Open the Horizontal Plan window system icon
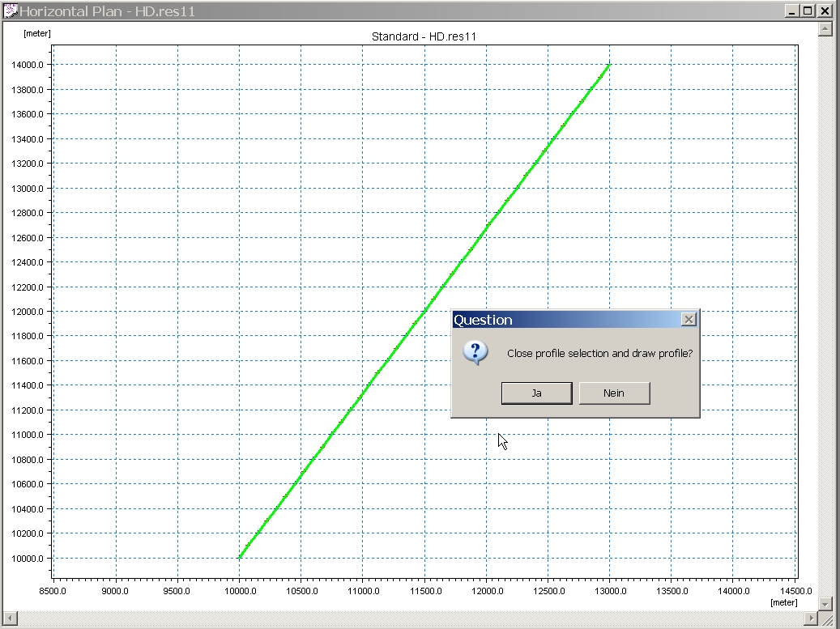840x629 pixels. pos(11,11)
